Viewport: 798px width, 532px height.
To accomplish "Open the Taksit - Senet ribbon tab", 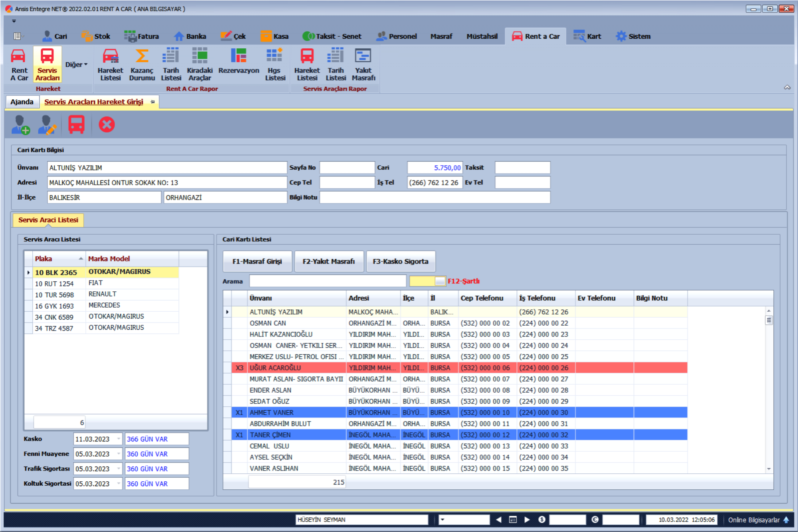I will [x=332, y=36].
